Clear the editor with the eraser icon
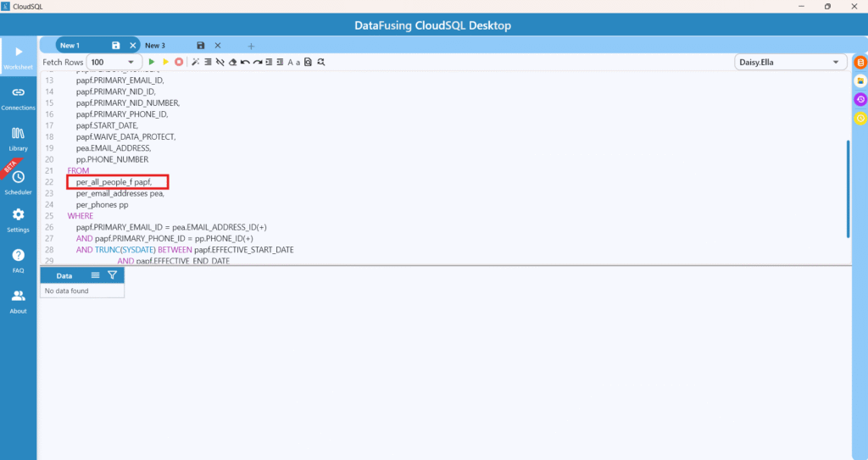Image resolution: width=868 pixels, height=460 pixels. pyautogui.click(x=232, y=62)
